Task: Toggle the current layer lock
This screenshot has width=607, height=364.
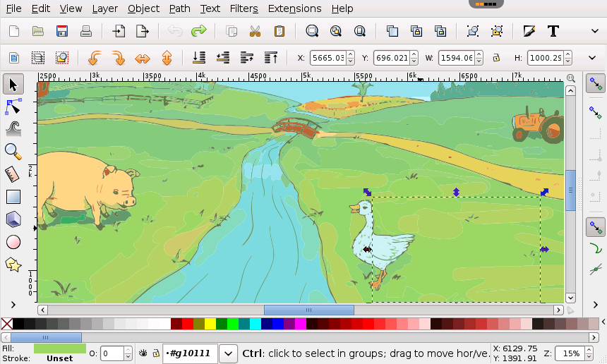Action: pyautogui.click(x=155, y=353)
